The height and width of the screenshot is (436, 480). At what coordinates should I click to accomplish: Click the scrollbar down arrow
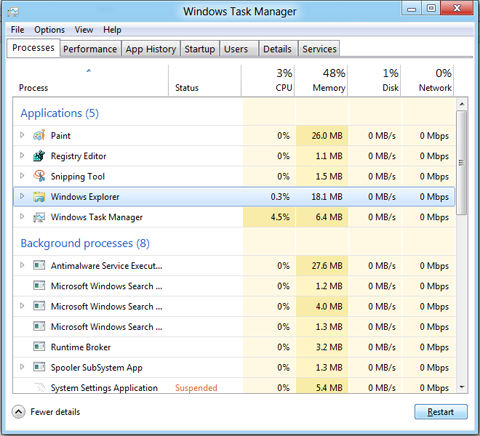pyautogui.click(x=462, y=387)
